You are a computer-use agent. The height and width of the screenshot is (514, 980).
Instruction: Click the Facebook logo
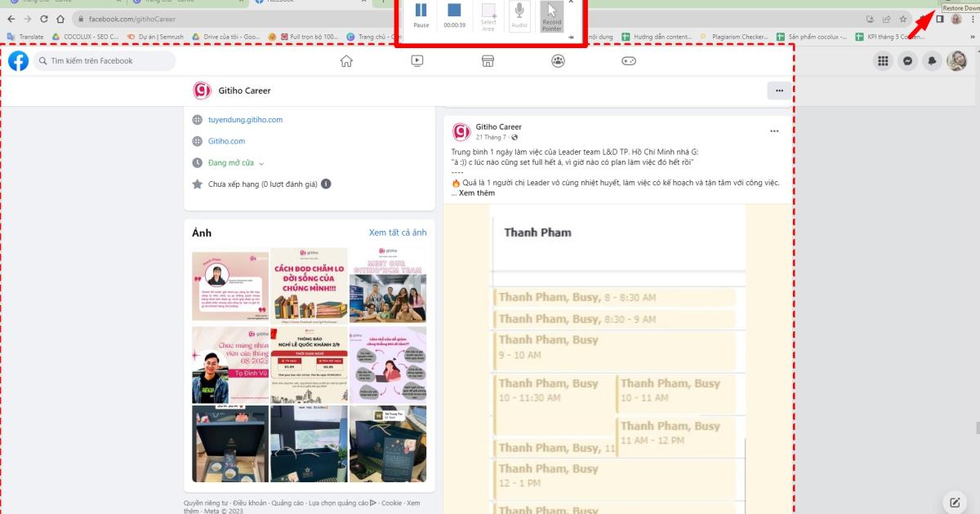click(x=18, y=60)
